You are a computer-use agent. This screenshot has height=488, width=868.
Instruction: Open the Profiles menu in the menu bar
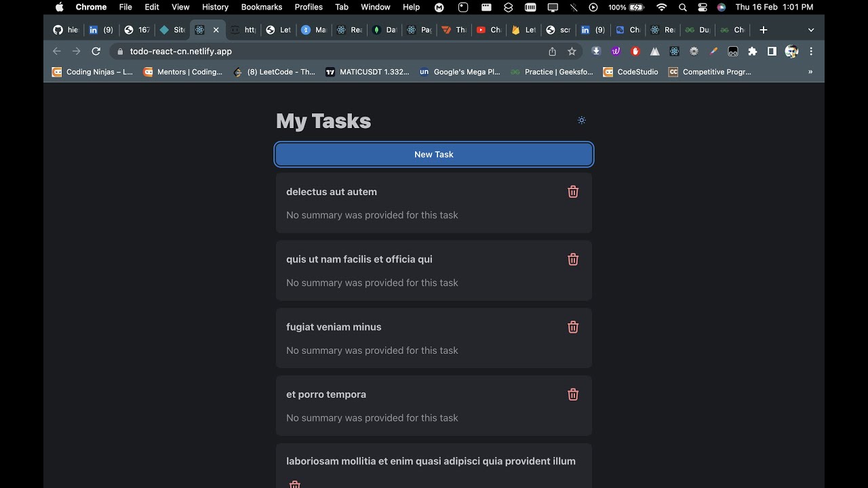(309, 7)
